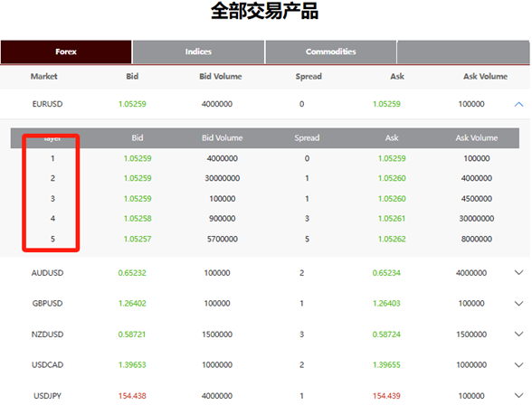The height and width of the screenshot is (405, 532).
Task: Click the main Ask Volume column header
Action: pyautogui.click(x=486, y=77)
